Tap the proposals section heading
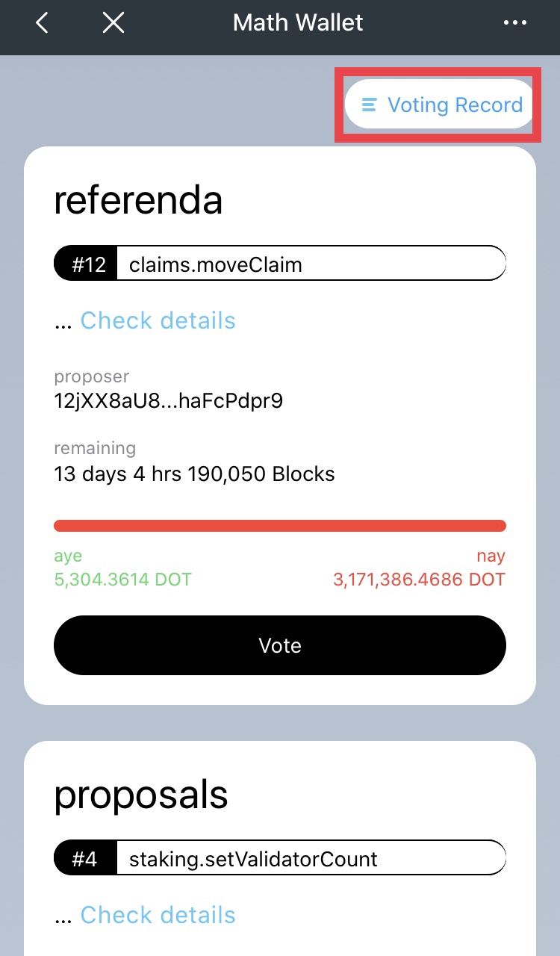Viewport: 560px width, 956px height. [x=141, y=796]
